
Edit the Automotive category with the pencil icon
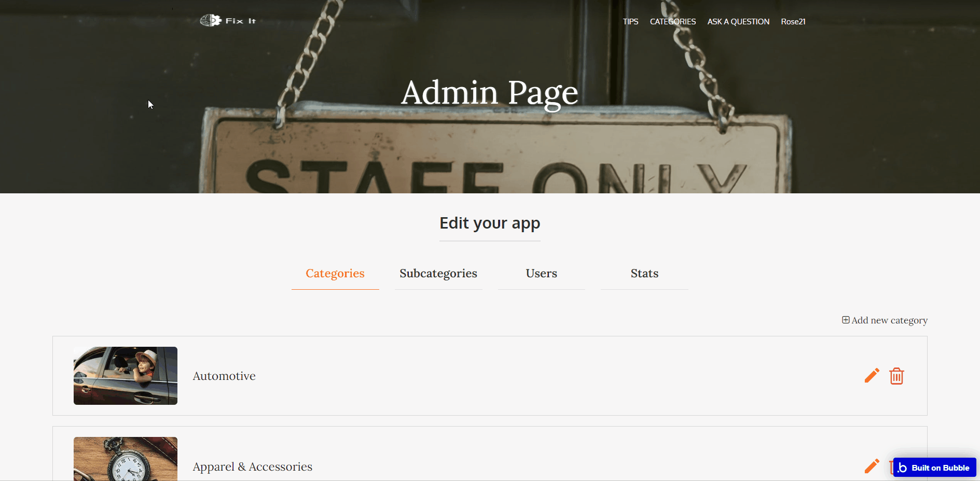(x=872, y=376)
